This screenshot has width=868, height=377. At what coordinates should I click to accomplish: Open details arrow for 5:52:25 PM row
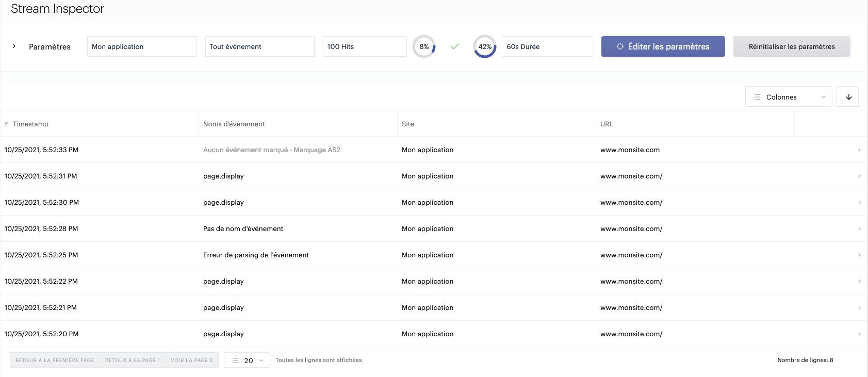click(x=859, y=255)
